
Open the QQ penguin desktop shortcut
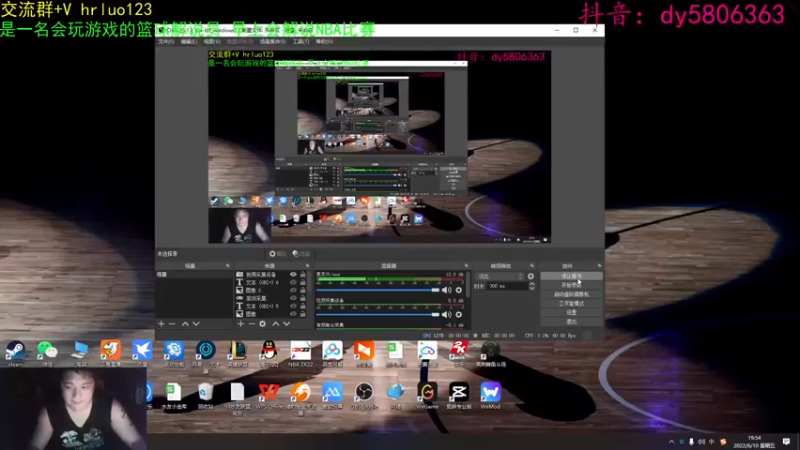[x=269, y=353]
